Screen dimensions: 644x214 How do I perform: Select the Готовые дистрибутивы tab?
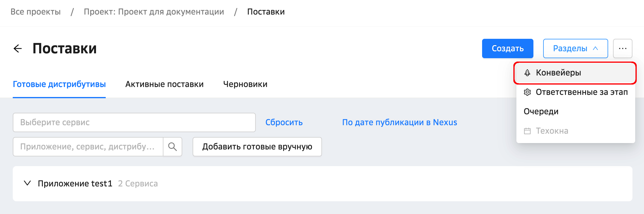[x=59, y=84]
